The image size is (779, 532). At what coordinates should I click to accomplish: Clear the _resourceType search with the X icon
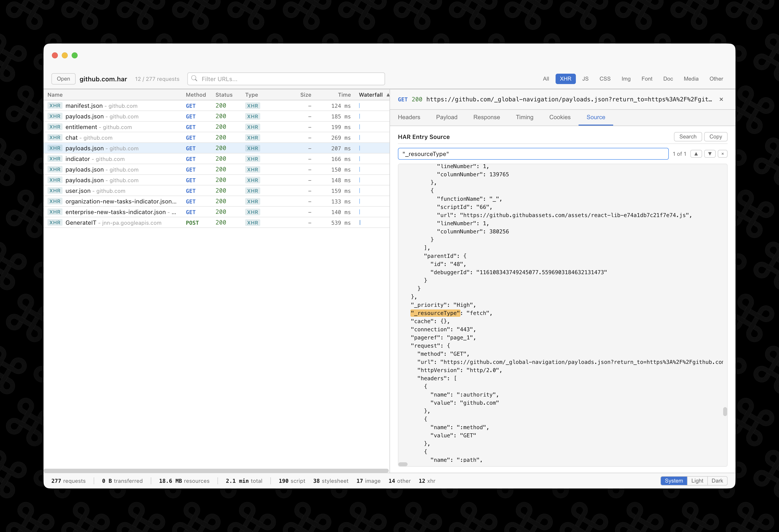click(723, 154)
